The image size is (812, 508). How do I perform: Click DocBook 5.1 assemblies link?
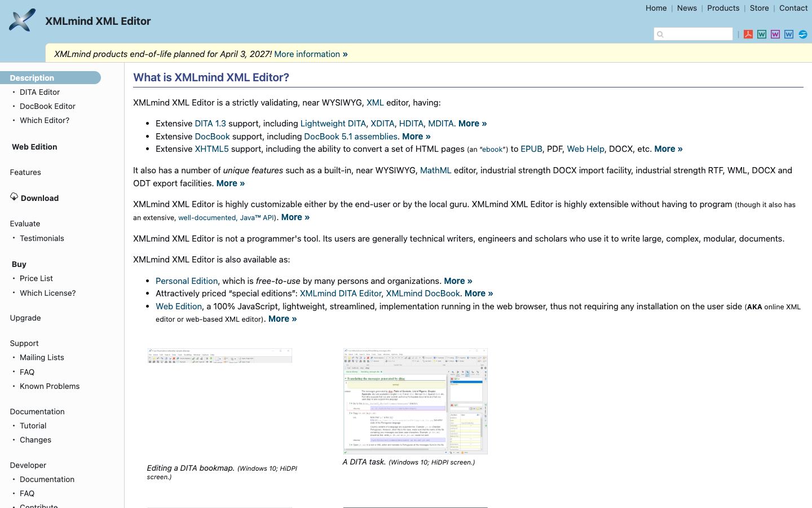click(351, 137)
